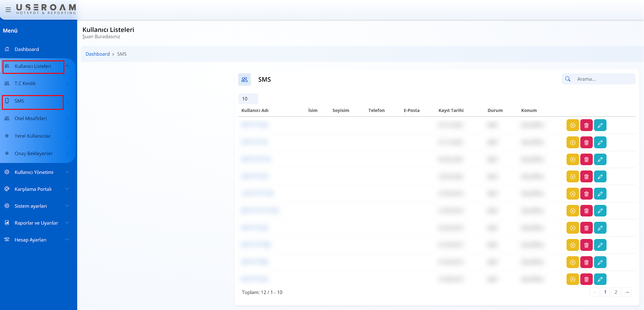Select T.C Kimlik menu item
Viewport: 644px width, 310px height.
(25, 84)
